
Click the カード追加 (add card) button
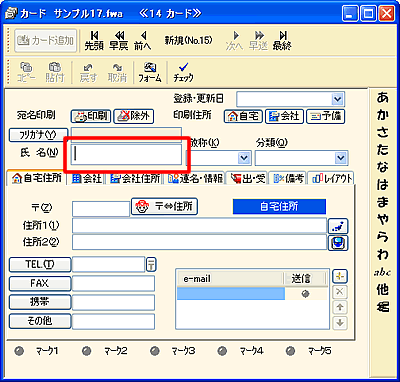[x=46, y=41]
